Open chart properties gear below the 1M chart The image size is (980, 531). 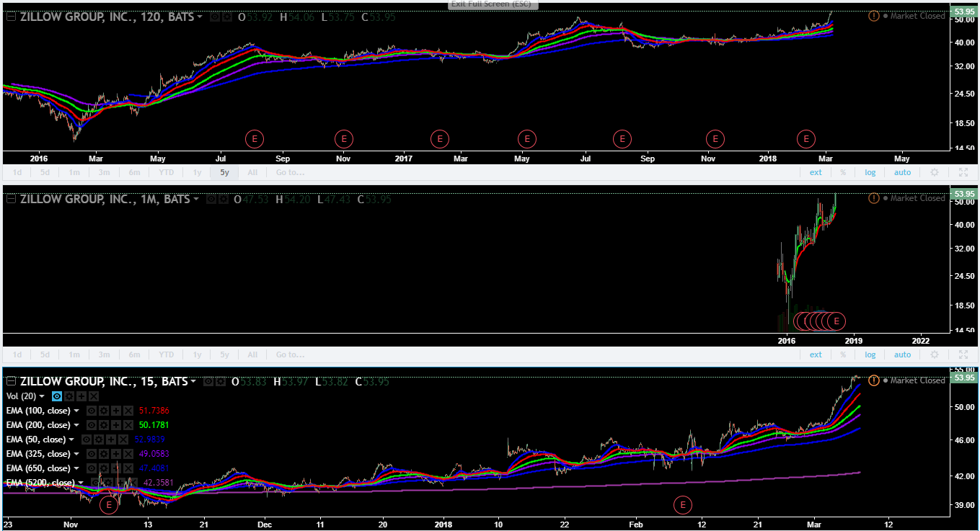(935, 354)
